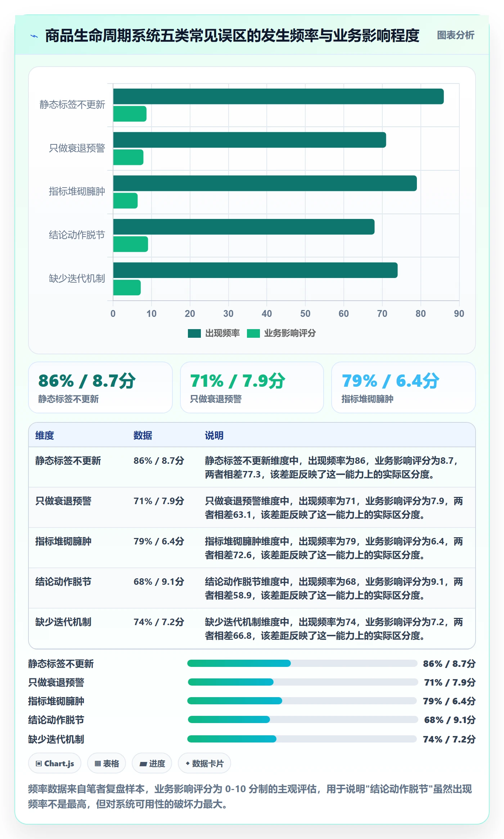Click the 静态标签不更新 progress bar

pos(302,663)
